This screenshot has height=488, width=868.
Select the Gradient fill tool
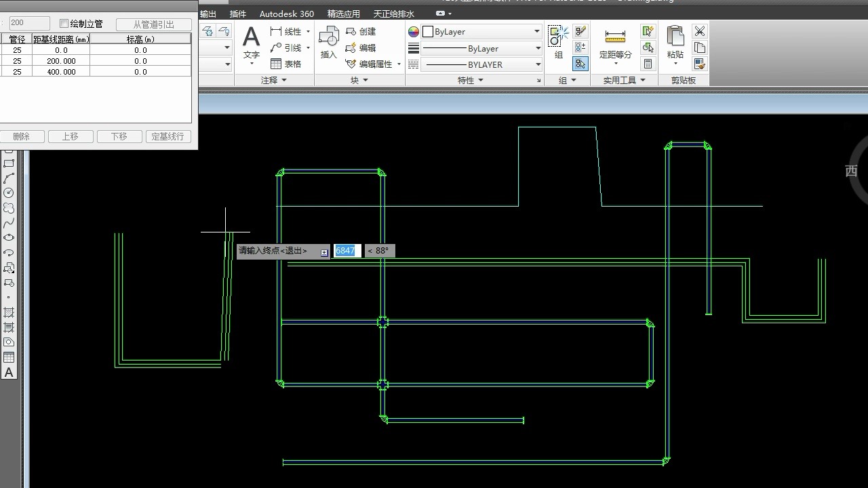(x=9, y=327)
